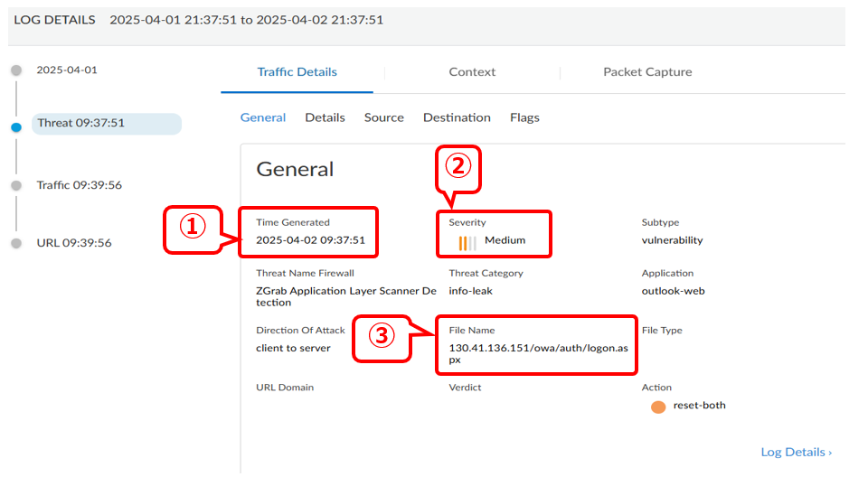Screen dimensions: 868x477
Task: Open the Destination sub-tab
Action: 457,117
